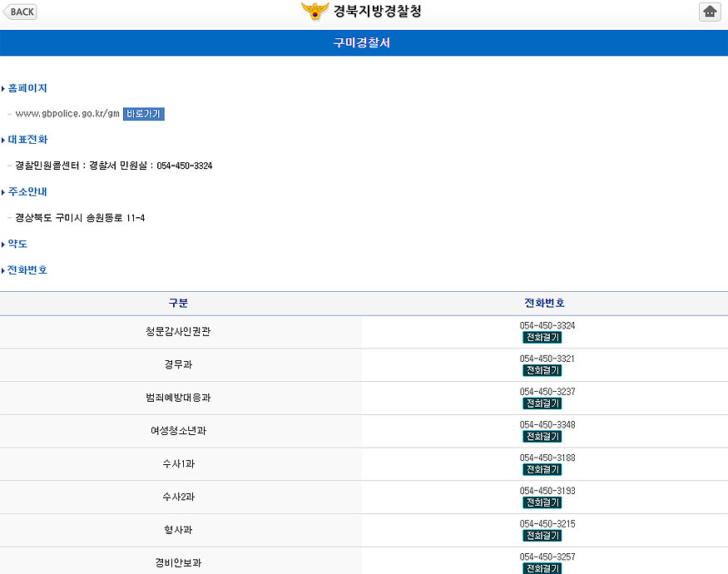Call 여성청소년과 with 전화걸기 button
Screen dimensions: 728x574
(542, 437)
